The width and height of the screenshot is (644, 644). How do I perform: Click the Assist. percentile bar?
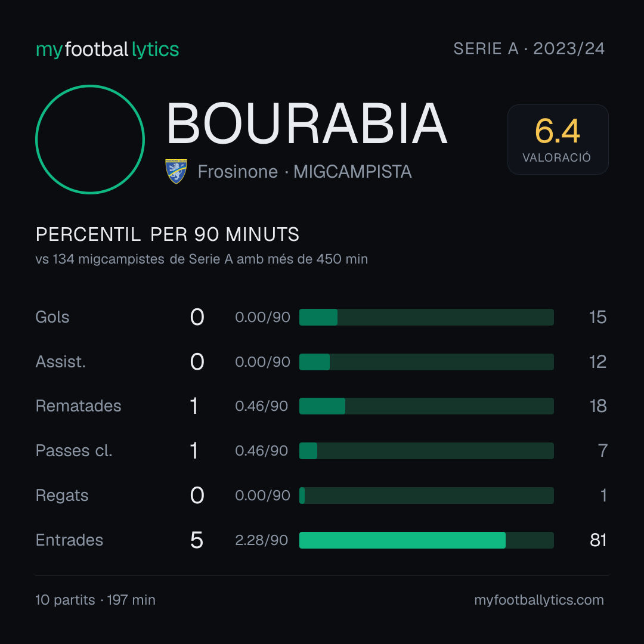tap(426, 362)
